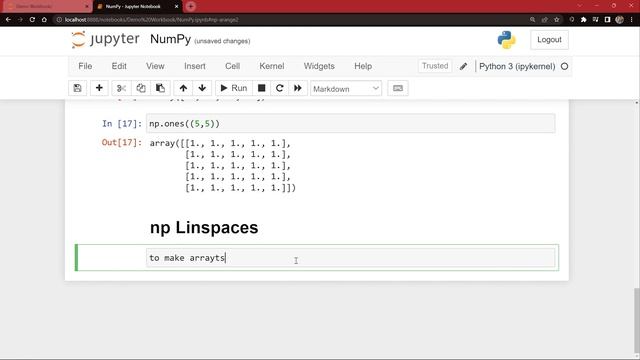Image resolution: width=640 pixels, height=360 pixels.
Task: Restart the kernel with circular arrow icon
Action: (x=280, y=88)
